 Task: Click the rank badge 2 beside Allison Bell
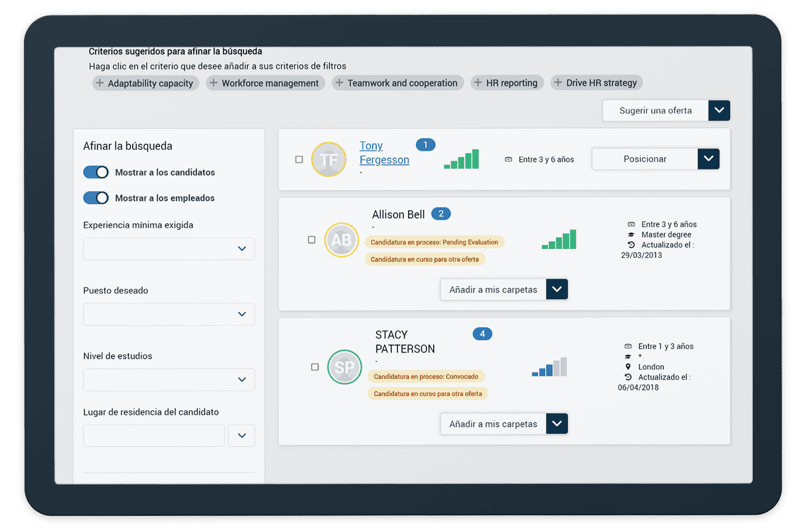tap(441, 214)
